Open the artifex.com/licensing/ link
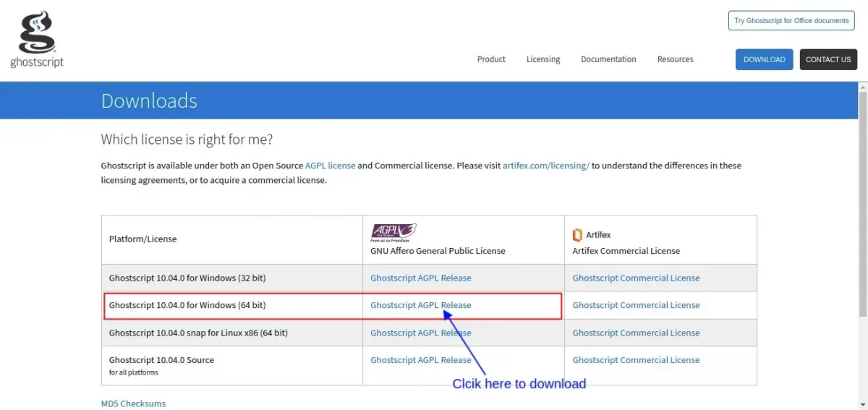This screenshot has height=410, width=868. pyautogui.click(x=546, y=166)
